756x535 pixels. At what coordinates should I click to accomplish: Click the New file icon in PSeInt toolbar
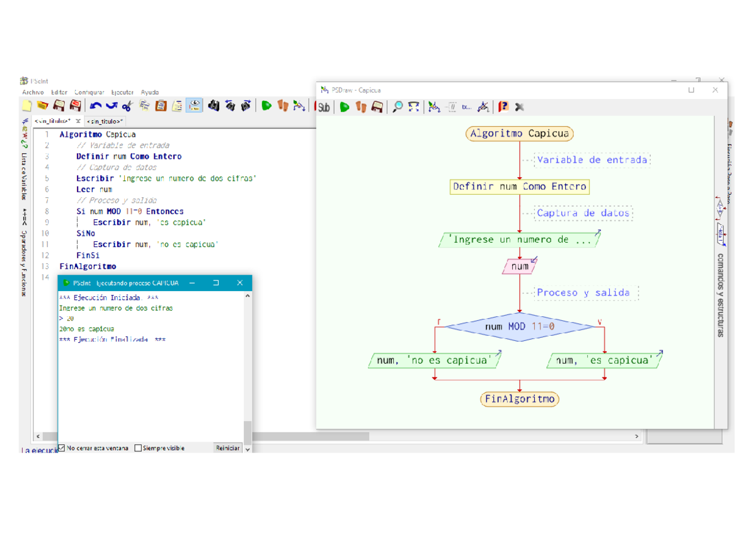pos(26,106)
